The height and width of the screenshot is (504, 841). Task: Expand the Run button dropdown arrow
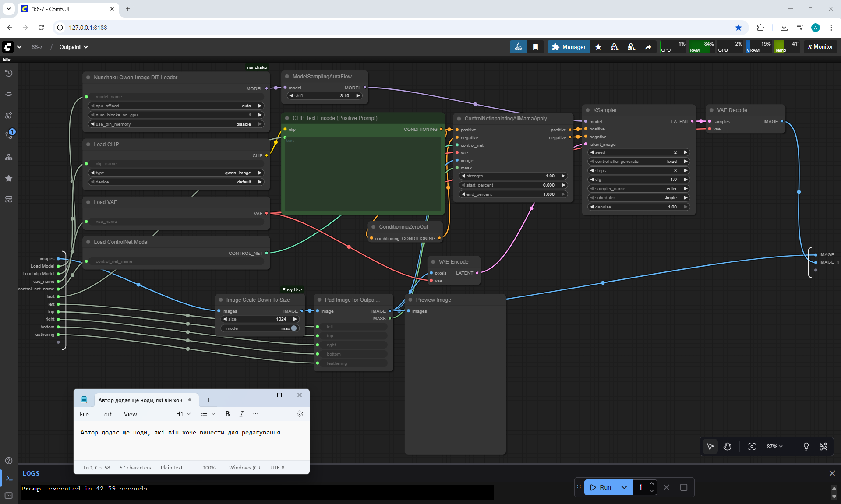(624, 487)
